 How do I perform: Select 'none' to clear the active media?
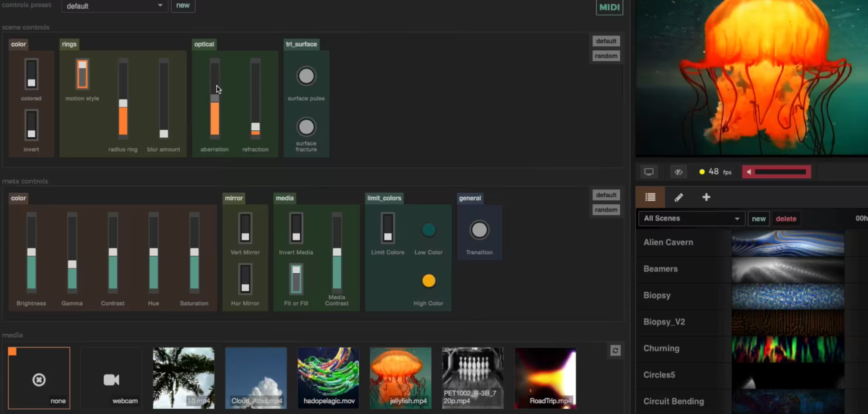pyautogui.click(x=39, y=378)
